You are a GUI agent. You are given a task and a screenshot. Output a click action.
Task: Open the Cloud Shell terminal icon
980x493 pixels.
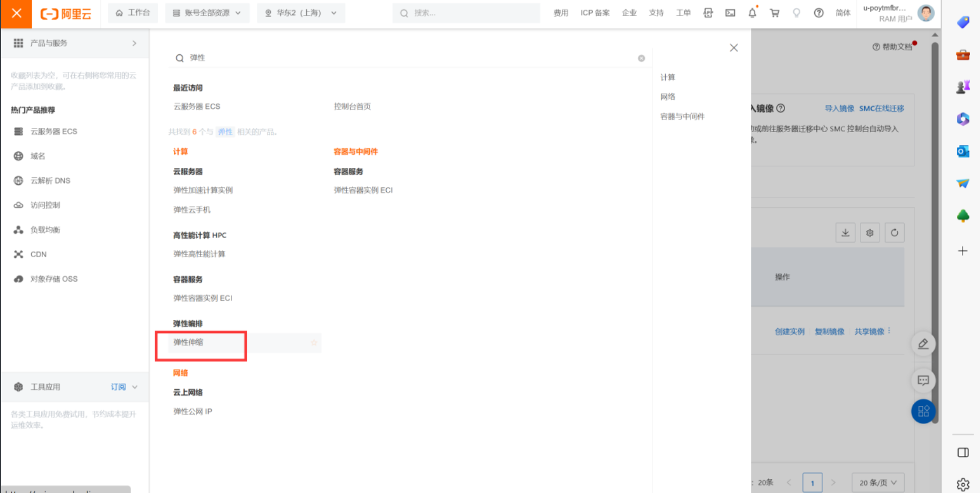[x=730, y=13]
